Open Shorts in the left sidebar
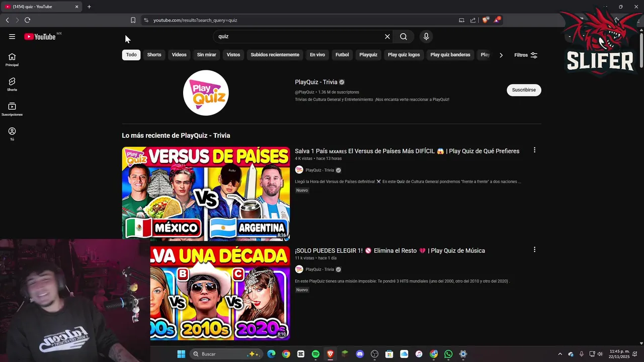644x362 pixels. coord(12,84)
